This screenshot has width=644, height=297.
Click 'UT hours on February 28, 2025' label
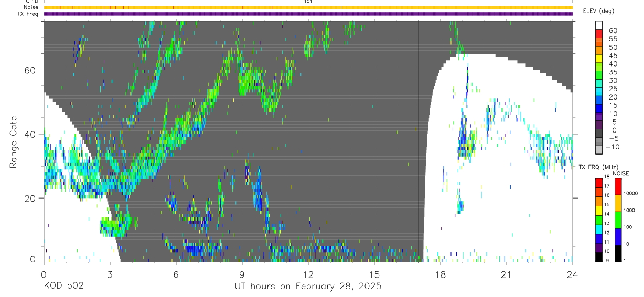[x=308, y=287]
